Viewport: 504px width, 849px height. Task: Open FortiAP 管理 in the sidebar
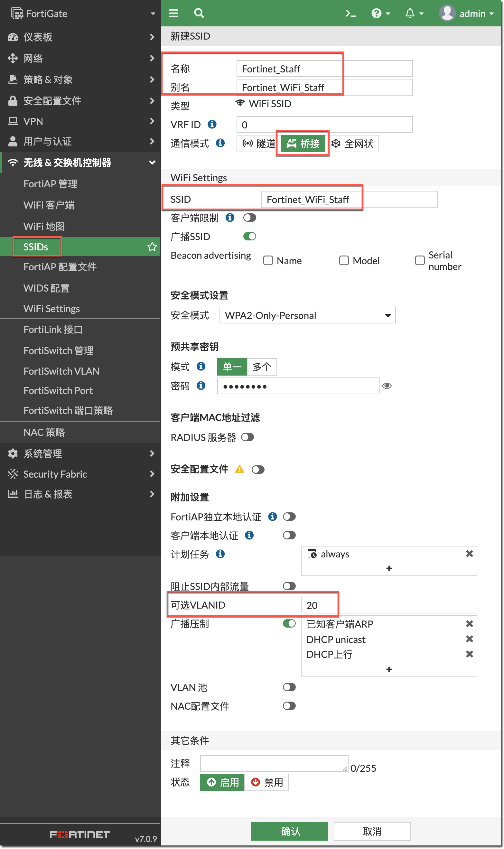(x=50, y=184)
